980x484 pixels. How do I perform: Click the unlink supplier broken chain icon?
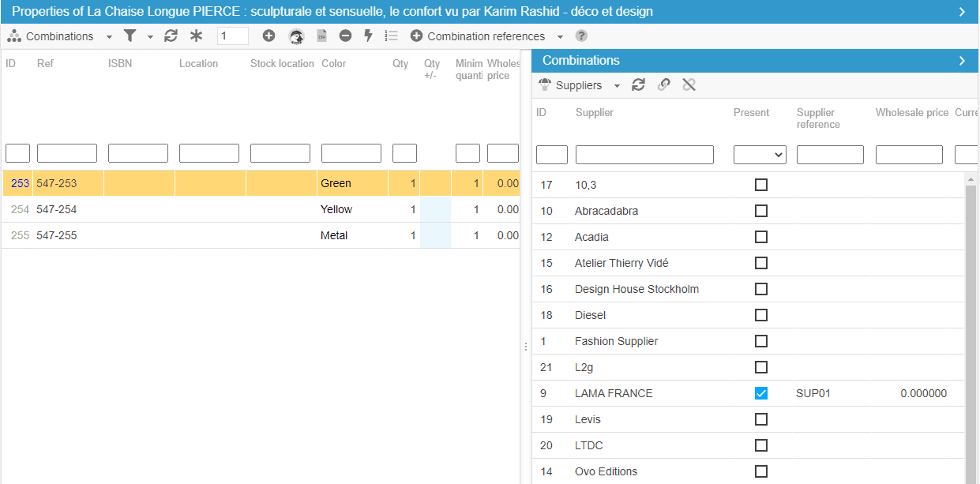pos(689,85)
